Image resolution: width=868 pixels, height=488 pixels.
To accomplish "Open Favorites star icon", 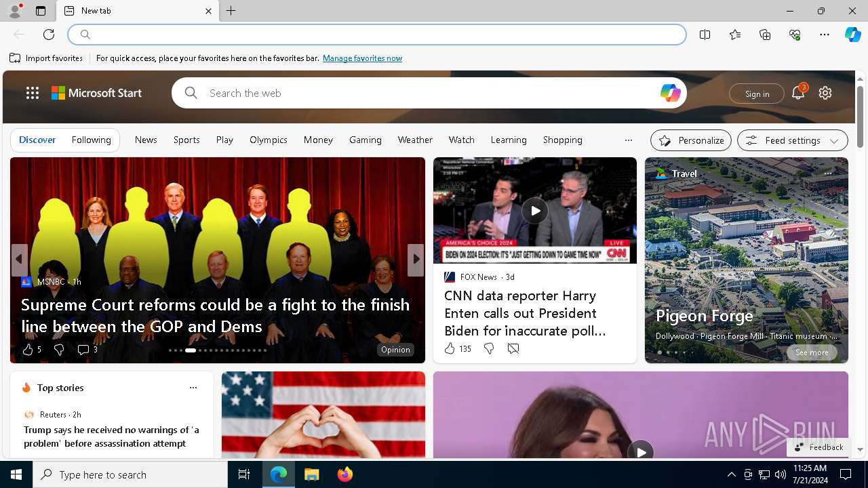I will click(x=735, y=35).
